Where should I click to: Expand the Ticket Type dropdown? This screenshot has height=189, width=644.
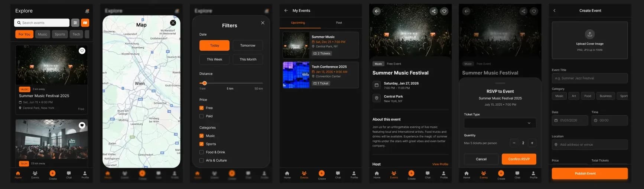click(x=500, y=123)
